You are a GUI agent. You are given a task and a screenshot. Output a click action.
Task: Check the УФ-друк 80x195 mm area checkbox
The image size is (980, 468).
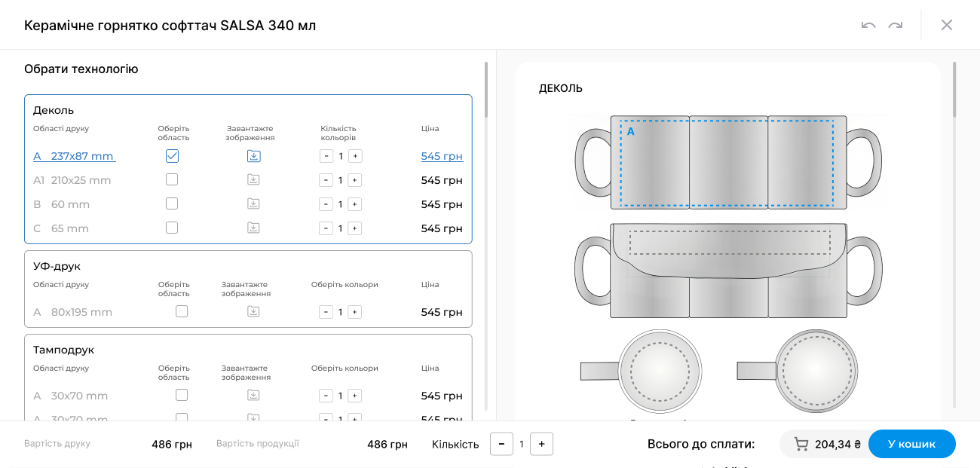pyautogui.click(x=182, y=312)
